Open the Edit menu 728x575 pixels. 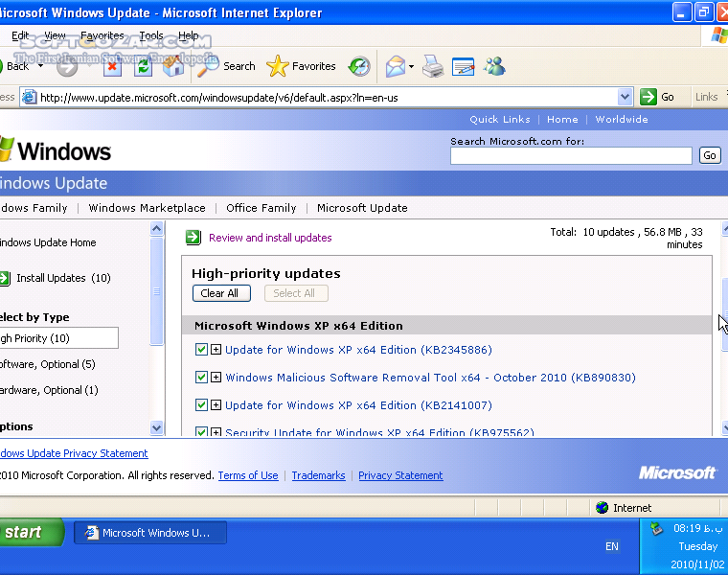pyautogui.click(x=20, y=35)
